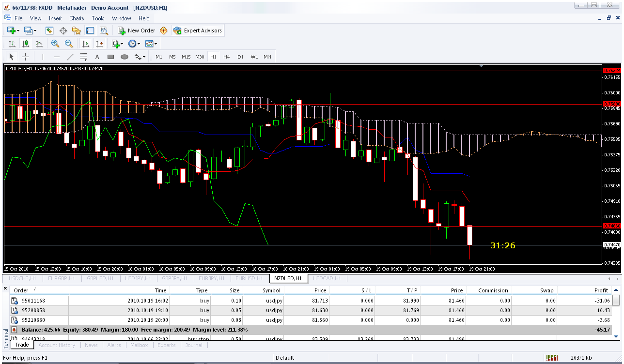624x364 pixels.
Task: Open Strategy Tester magnifier icon
Action: click(x=104, y=30)
